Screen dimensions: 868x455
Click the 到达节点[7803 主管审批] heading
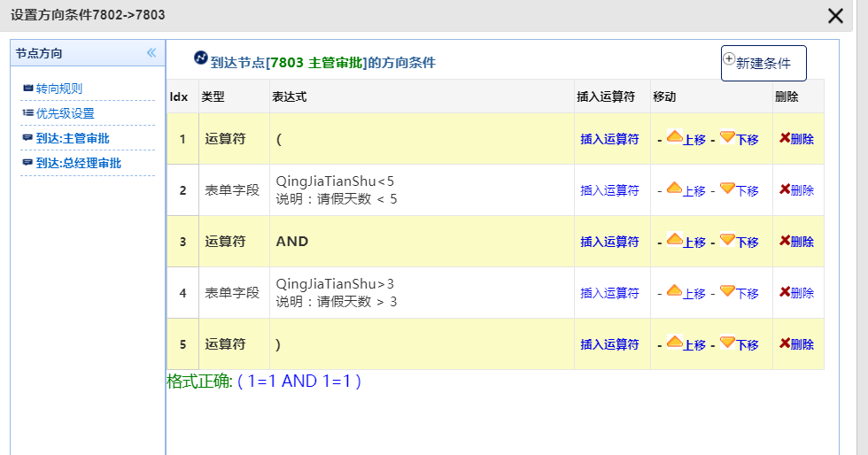click(322, 63)
